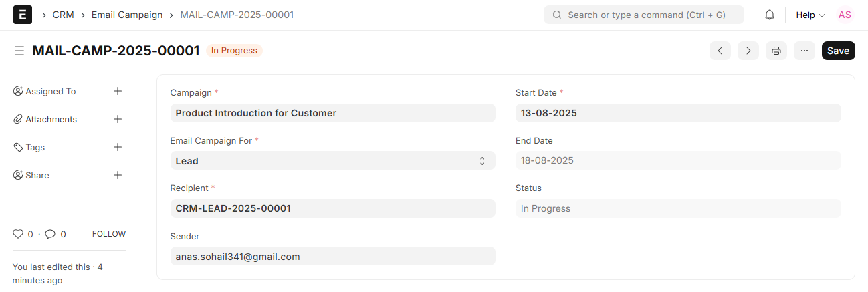Like this document with heart icon
The width and height of the screenshot is (868, 292).
(18, 234)
